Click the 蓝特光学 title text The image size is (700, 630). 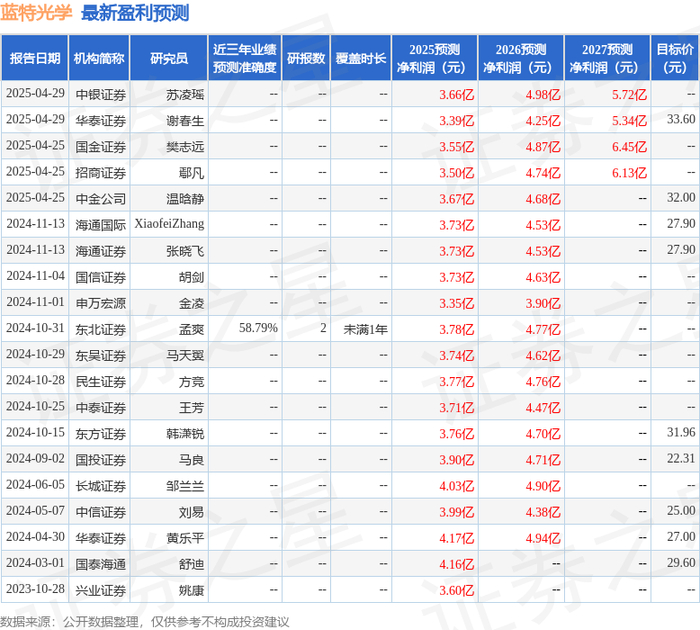(x=36, y=13)
